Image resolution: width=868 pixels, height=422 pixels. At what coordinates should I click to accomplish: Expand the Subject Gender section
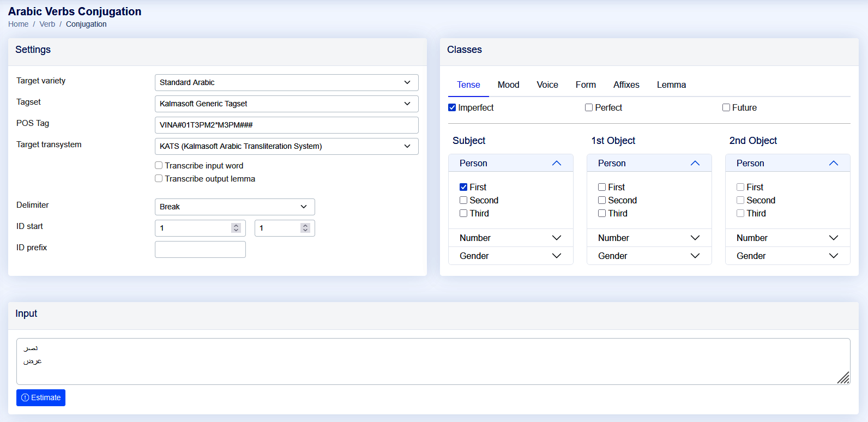[510, 256]
